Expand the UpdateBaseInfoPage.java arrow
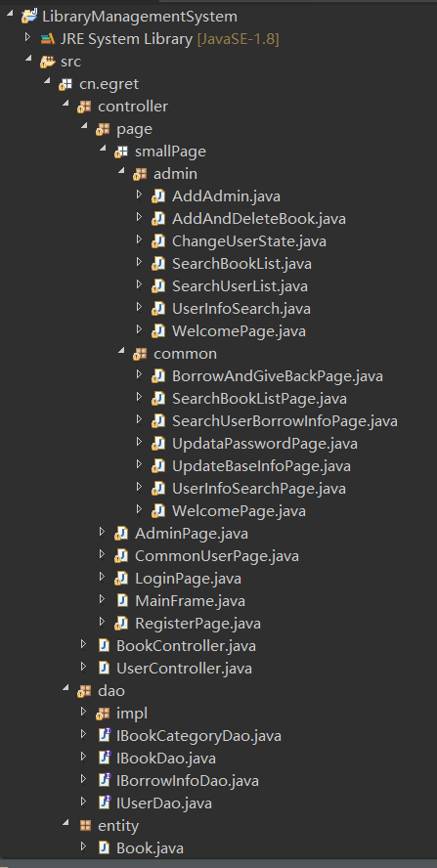This screenshot has width=437, height=868. click(140, 465)
